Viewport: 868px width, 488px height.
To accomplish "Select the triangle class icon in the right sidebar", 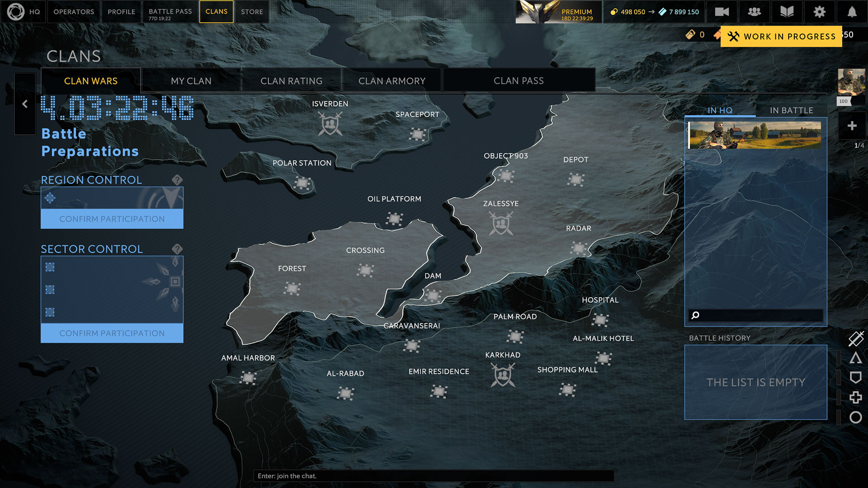I will (x=855, y=358).
